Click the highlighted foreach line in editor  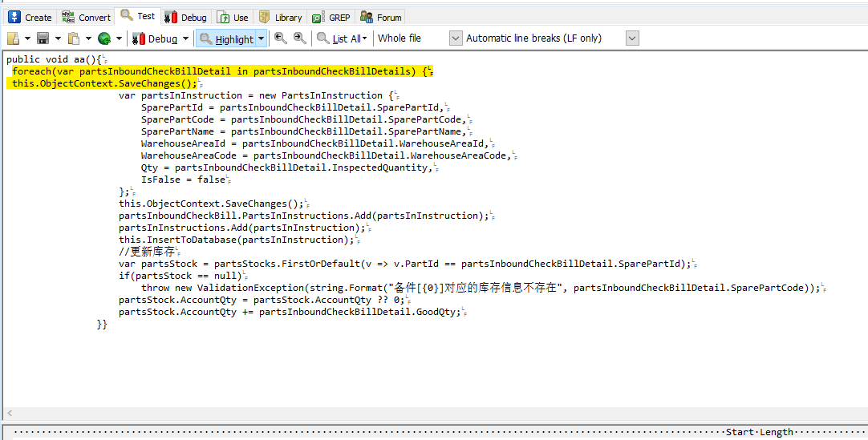pos(221,71)
